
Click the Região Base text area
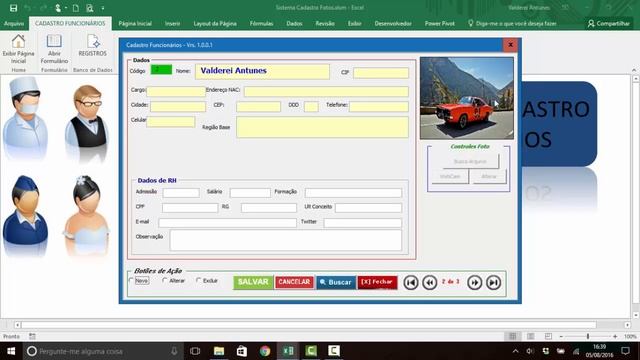(322, 127)
